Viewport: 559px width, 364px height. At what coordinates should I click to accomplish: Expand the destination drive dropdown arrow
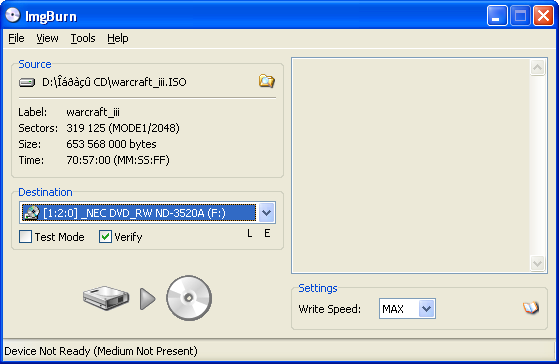266,213
